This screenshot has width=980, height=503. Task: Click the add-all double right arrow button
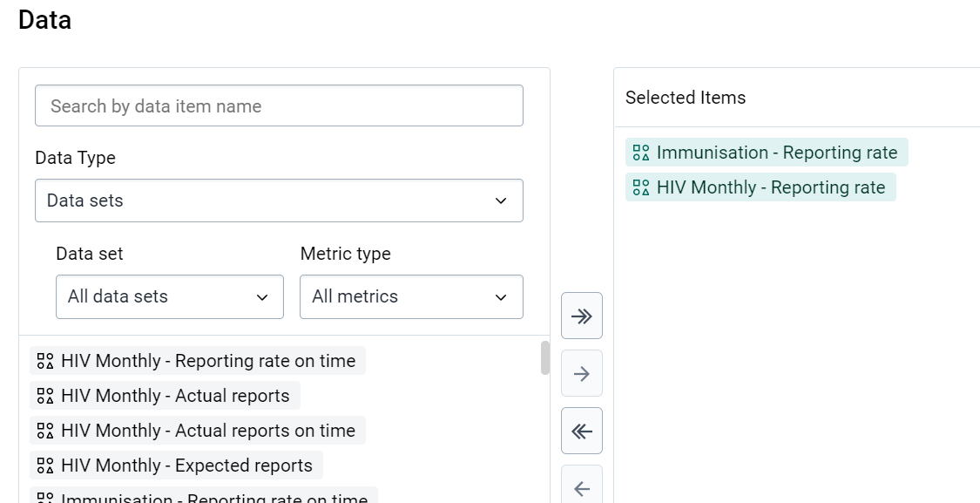(x=581, y=316)
